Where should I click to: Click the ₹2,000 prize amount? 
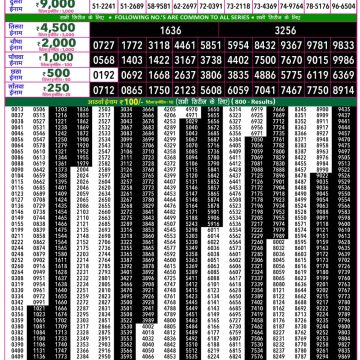click(x=56, y=43)
